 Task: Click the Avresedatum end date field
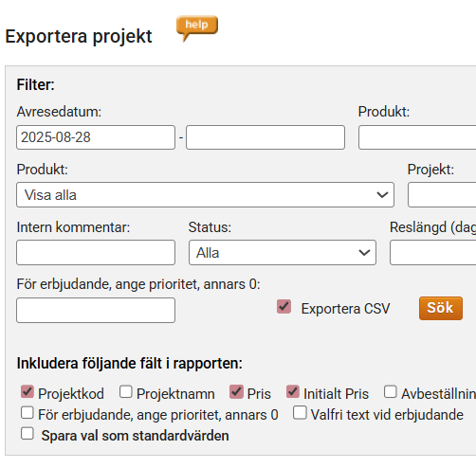(x=265, y=137)
